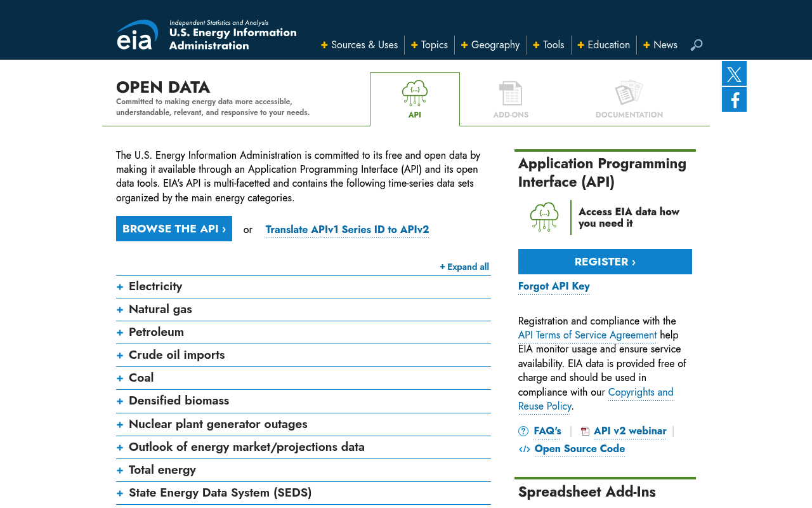Expand Nuclear plant generator outages section
This screenshot has height=508, width=812.
(x=303, y=424)
